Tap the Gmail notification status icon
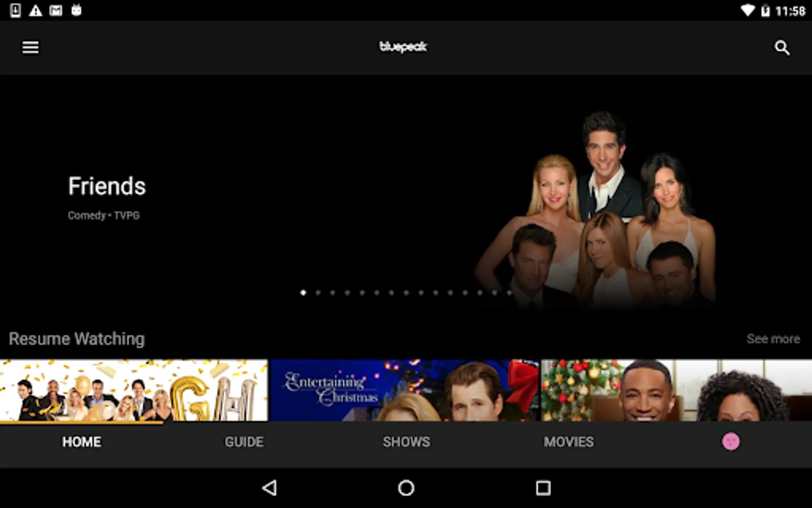 click(x=56, y=10)
